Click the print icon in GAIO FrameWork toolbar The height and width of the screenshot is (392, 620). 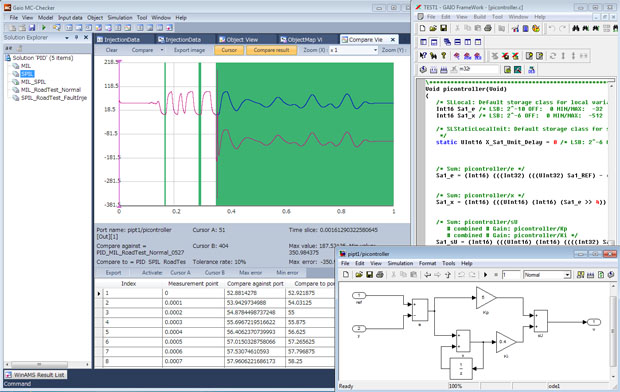coord(488,28)
